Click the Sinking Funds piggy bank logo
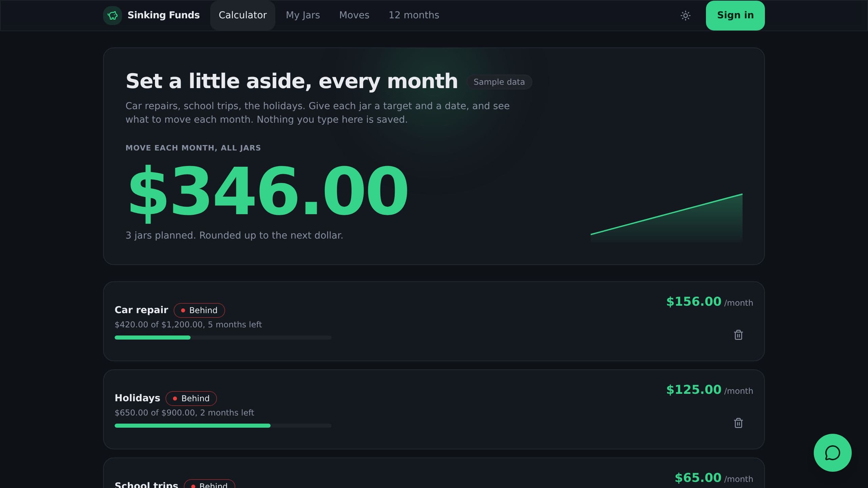The width and height of the screenshot is (868, 488). [113, 15]
